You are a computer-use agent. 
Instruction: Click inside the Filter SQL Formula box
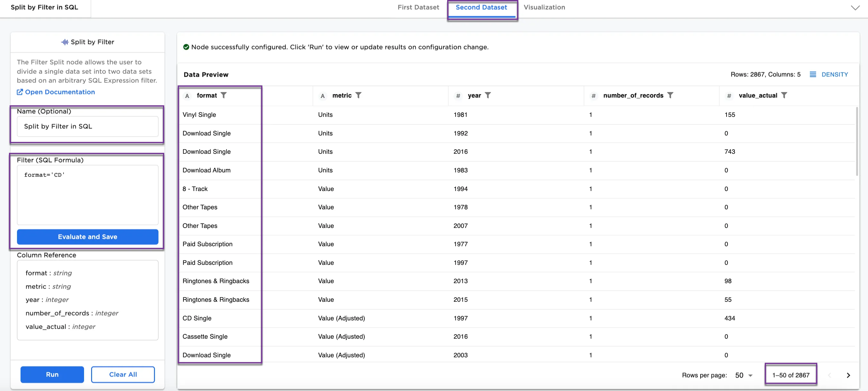(x=87, y=195)
